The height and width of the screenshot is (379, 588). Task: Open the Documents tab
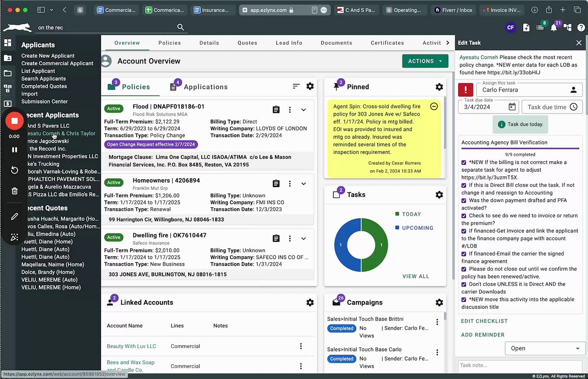[336, 43]
